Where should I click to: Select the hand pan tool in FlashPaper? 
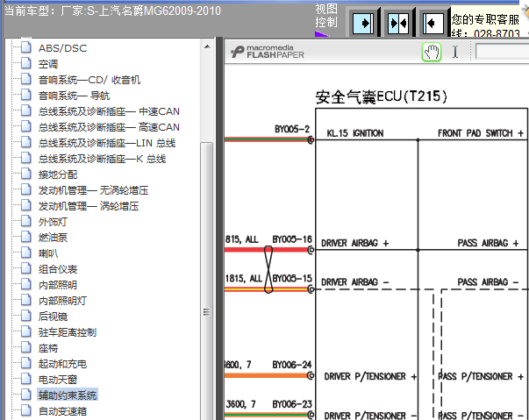pos(432,52)
